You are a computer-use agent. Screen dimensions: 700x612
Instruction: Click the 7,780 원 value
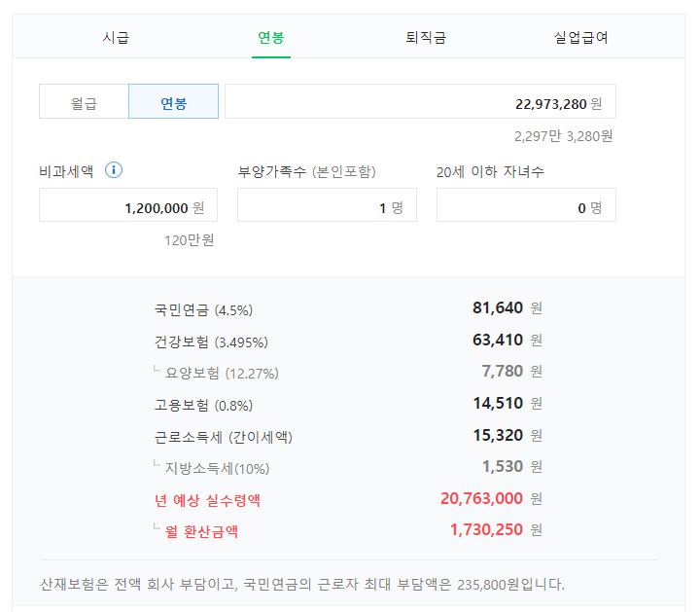(x=512, y=372)
